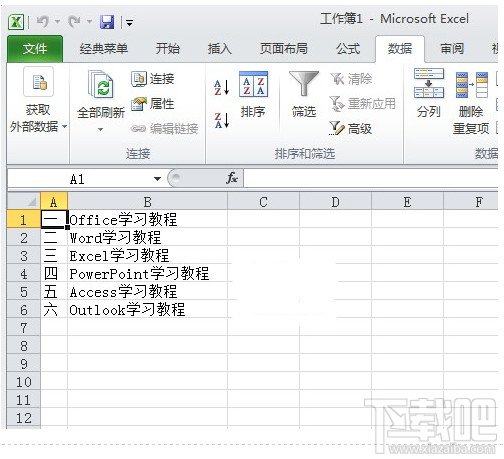
Task: Switch to the 页面布局 tab
Action: [x=284, y=49]
